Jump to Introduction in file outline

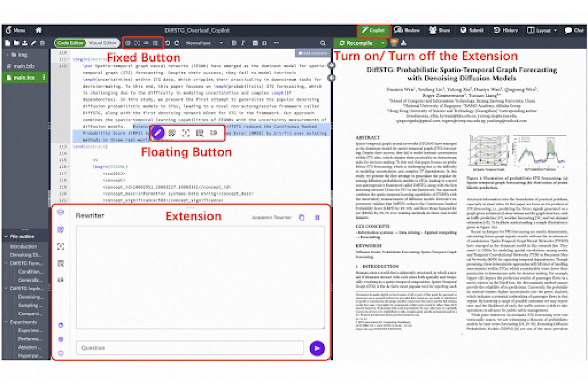click(x=24, y=247)
